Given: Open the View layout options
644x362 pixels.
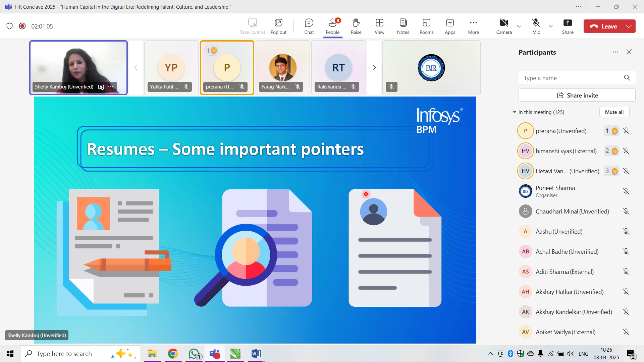Looking at the screenshot, I should click(x=379, y=26).
